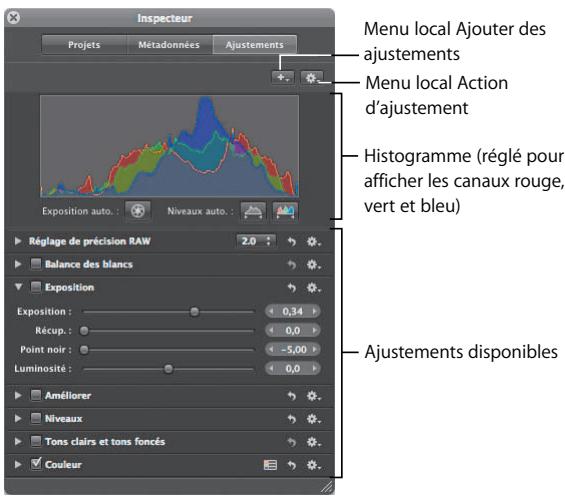Reset the Couleur adjustment
Image resolution: width=565 pixels, height=498 pixels.
[x=292, y=465]
